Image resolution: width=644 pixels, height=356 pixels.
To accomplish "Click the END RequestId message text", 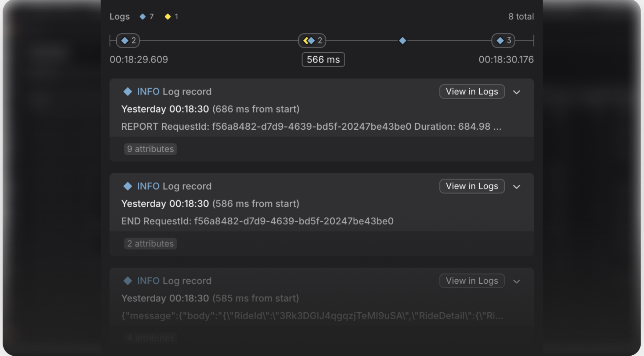I will 257,221.
